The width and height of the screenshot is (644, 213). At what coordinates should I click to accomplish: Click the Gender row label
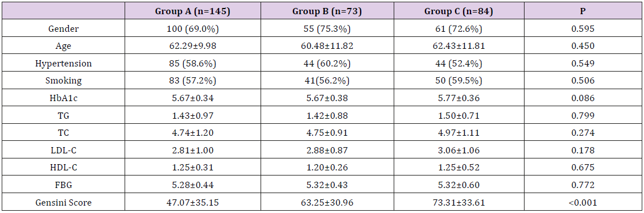pyautogui.click(x=63, y=29)
